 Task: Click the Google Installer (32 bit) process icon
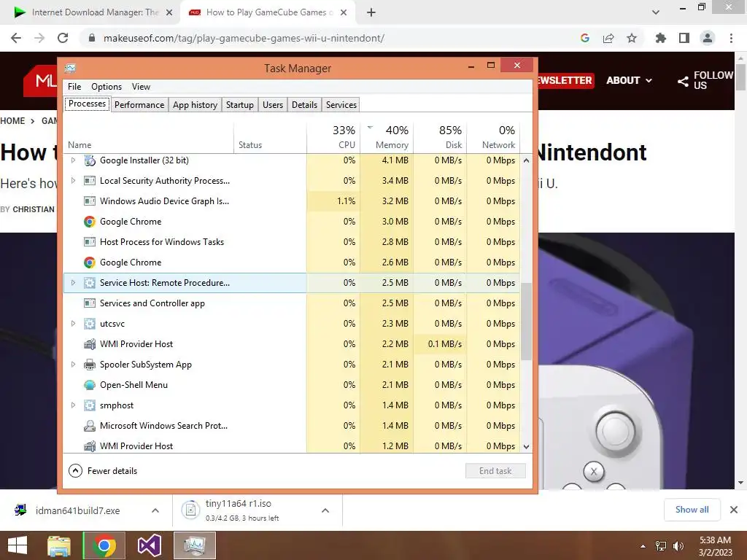click(x=90, y=160)
